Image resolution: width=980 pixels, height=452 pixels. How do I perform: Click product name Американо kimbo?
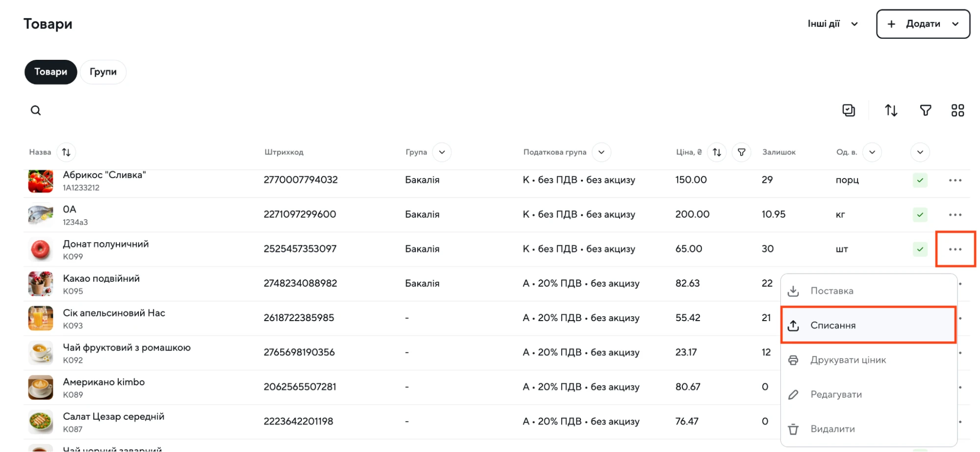(x=104, y=382)
